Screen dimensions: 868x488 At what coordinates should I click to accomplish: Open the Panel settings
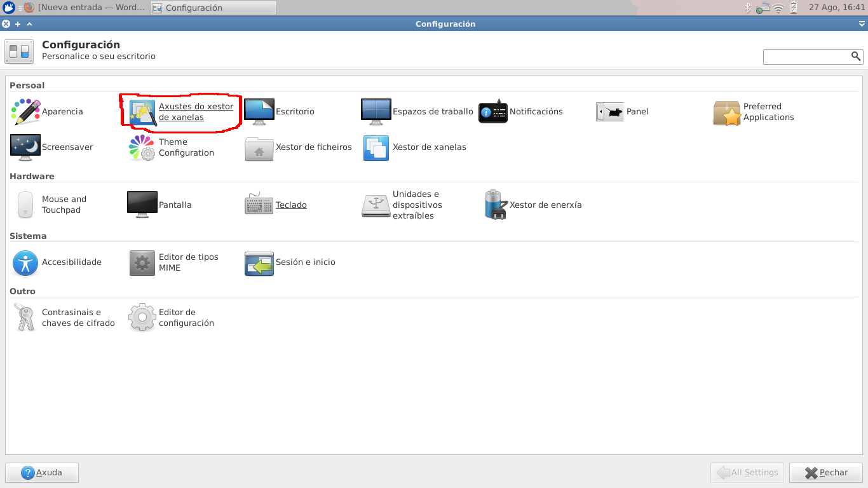[622, 112]
